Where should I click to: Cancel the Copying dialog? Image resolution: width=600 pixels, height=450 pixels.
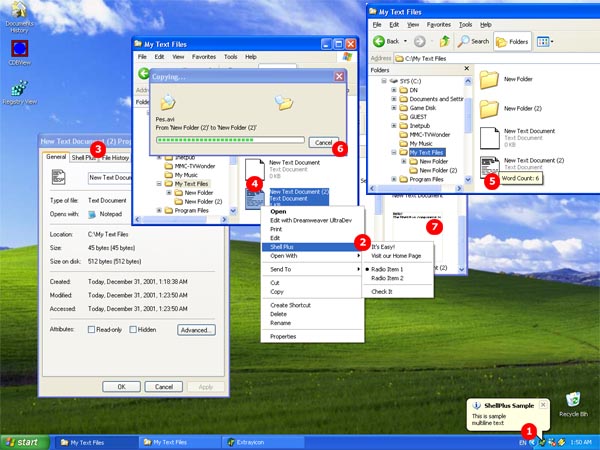(323, 142)
